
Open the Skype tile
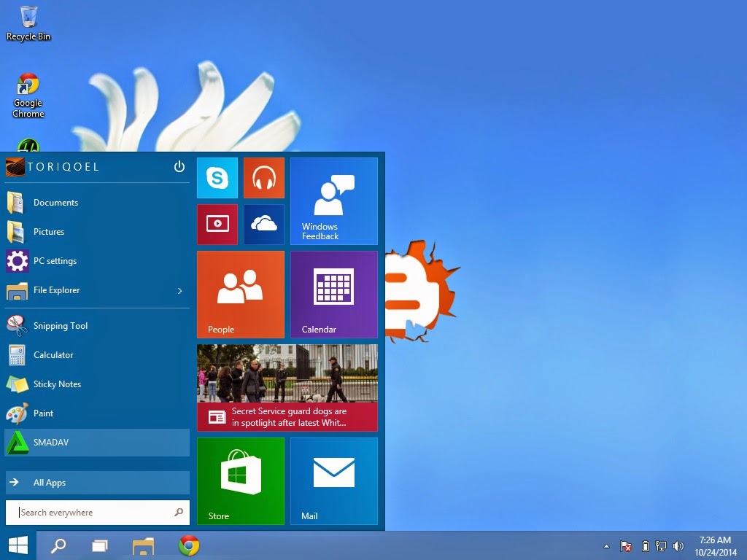pos(217,177)
